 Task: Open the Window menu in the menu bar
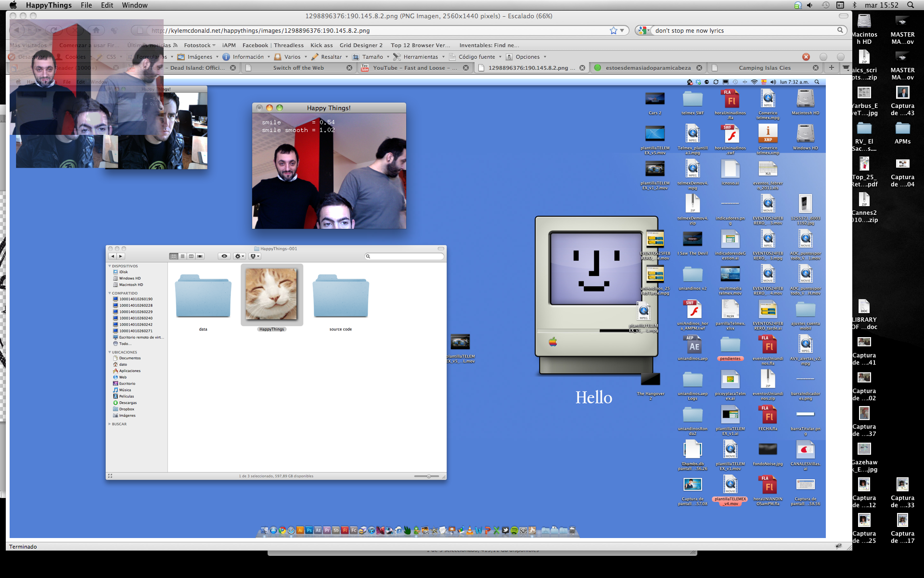[134, 5]
